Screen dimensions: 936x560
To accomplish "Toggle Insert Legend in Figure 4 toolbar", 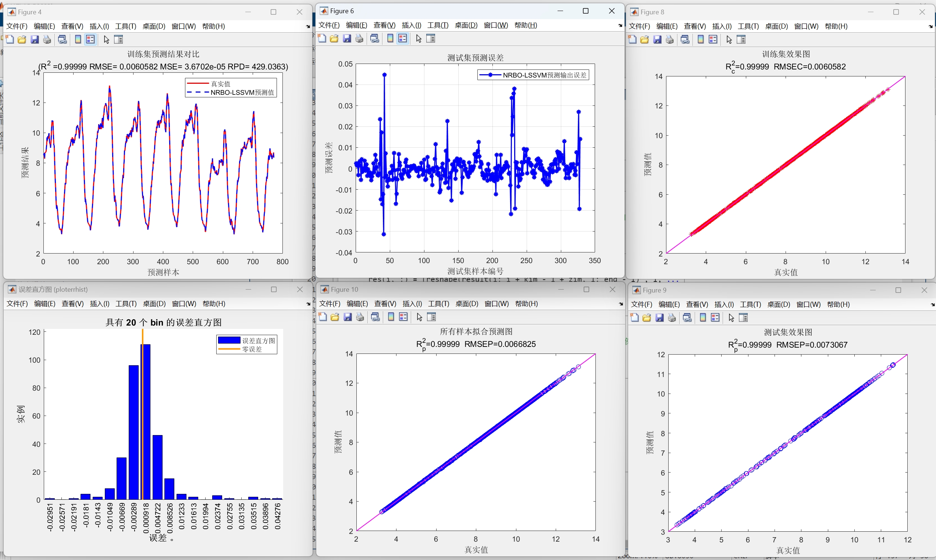I will coord(90,40).
